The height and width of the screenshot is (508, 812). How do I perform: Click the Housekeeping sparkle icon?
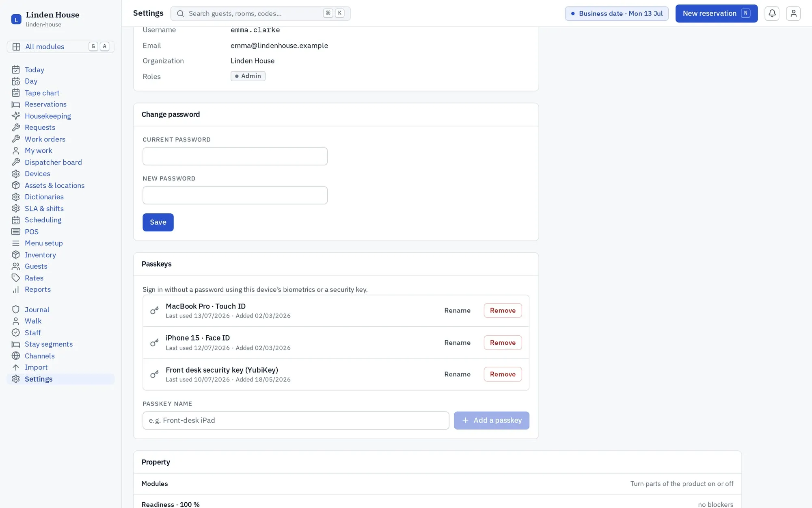click(x=16, y=116)
